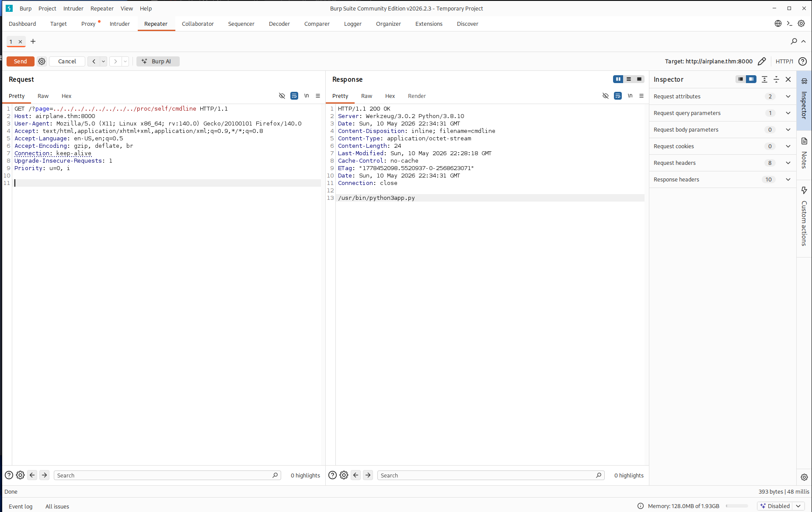The image size is (812, 512).
Task: Open the Event log
Action: [x=21, y=506]
